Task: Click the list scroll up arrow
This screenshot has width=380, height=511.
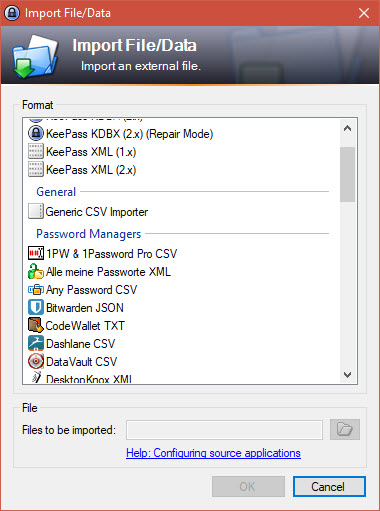Action: pos(348,128)
